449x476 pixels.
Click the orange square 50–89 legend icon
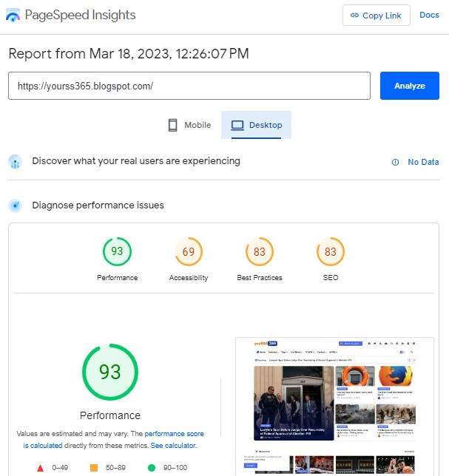(94, 467)
